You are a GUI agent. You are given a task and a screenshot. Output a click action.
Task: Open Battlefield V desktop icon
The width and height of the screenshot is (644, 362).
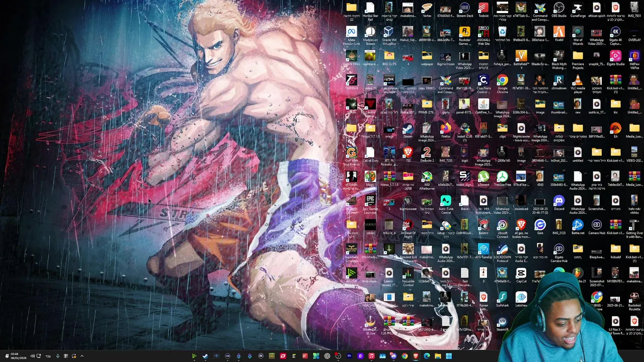coord(521,60)
